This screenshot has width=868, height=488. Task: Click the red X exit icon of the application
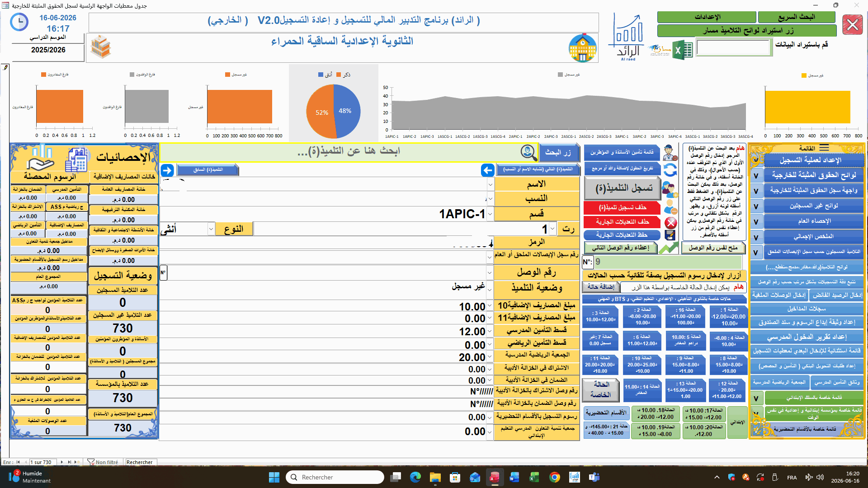tap(853, 24)
